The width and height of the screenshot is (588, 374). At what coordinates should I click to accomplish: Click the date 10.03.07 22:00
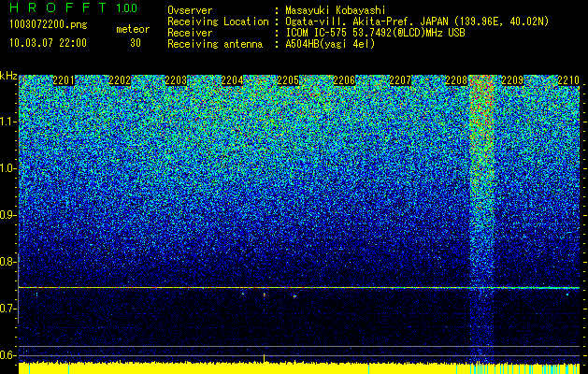tap(48, 43)
